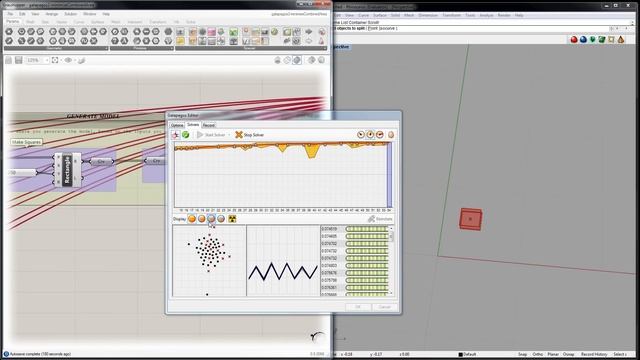The width and height of the screenshot is (640, 360).
Task: Open Grasshopper Solution menu
Action: click(70, 14)
